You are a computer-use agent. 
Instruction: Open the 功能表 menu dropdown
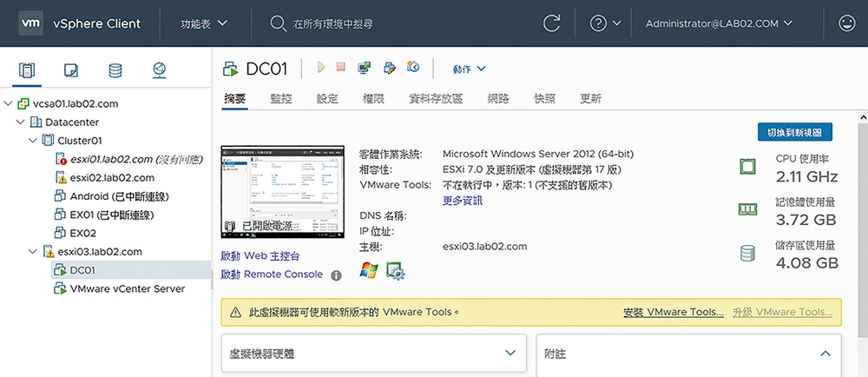(204, 23)
